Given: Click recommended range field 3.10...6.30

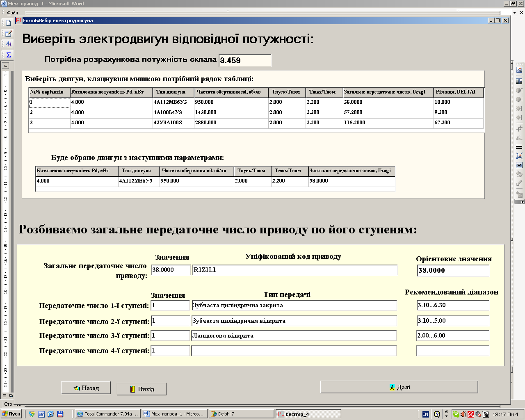Looking at the screenshot, I should coord(453,306).
